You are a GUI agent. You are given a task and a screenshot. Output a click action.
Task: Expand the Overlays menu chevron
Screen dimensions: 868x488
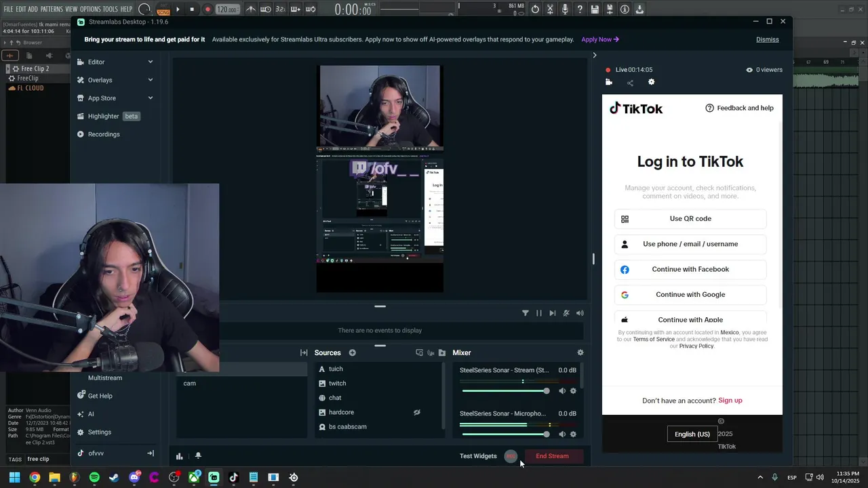tap(151, 80)
